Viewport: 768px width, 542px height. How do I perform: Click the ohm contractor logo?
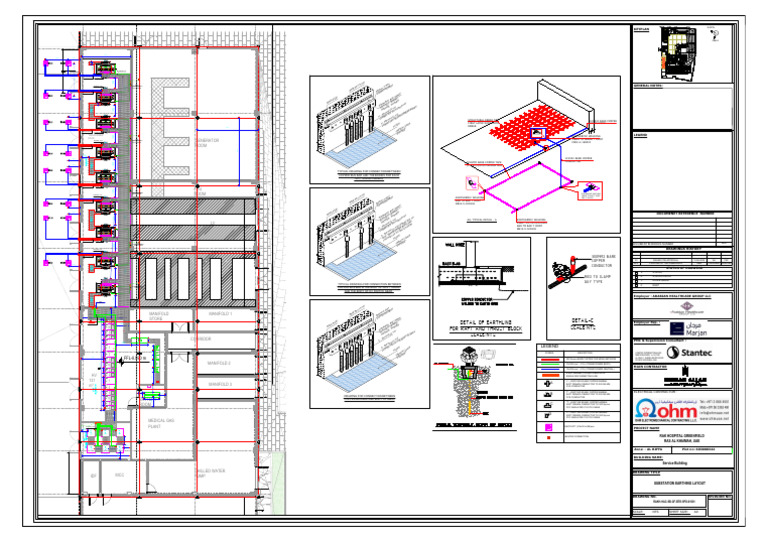(x=666, y=410)
